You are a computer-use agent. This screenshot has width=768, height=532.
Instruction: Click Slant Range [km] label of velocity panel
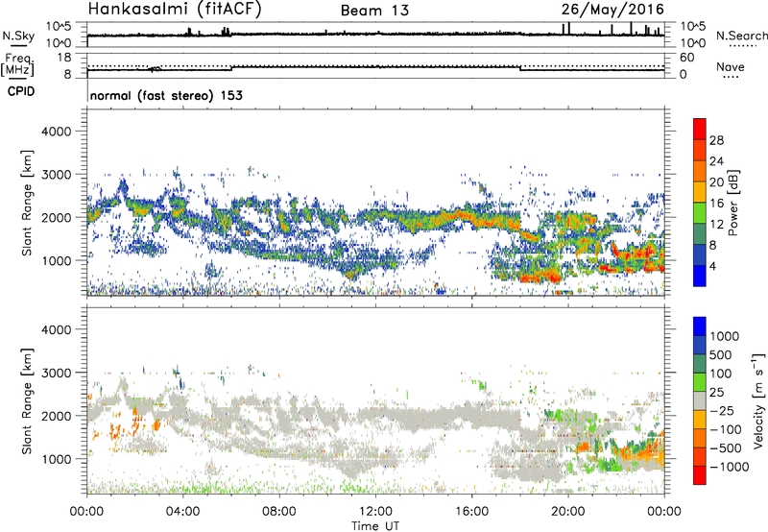click(27, 401)
